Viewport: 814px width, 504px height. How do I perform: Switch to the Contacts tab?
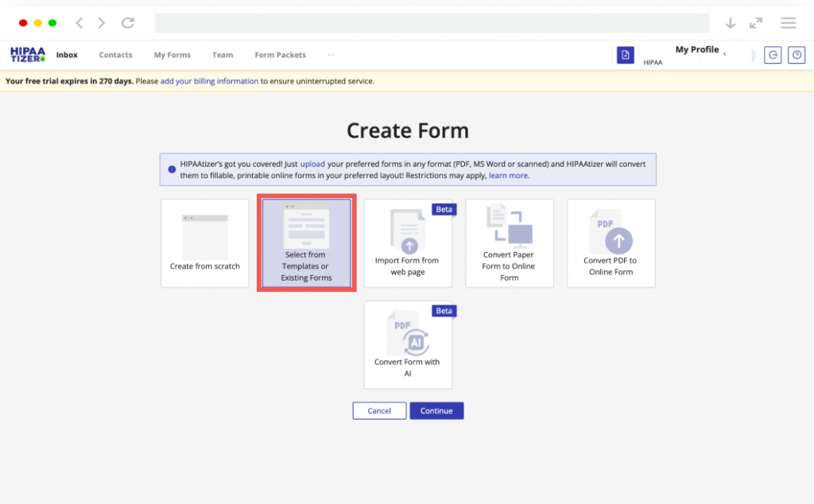click(115, 55)
